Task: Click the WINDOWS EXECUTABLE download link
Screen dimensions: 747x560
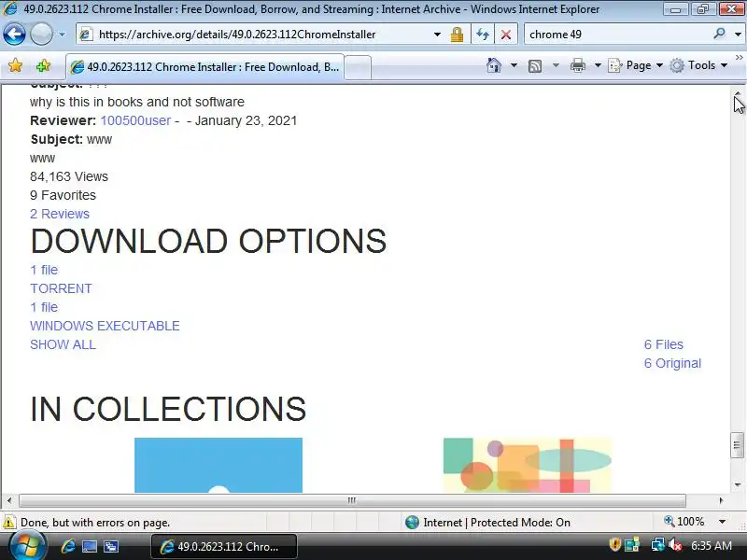Action: point(105,326)
